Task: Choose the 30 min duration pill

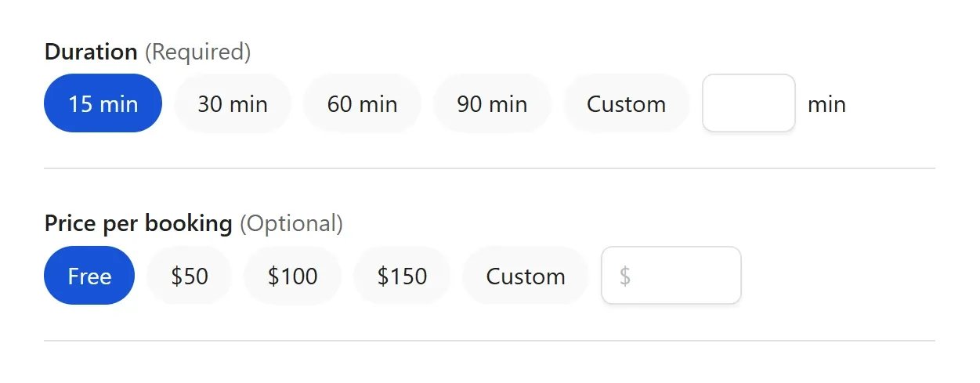Action: point(233,103)
